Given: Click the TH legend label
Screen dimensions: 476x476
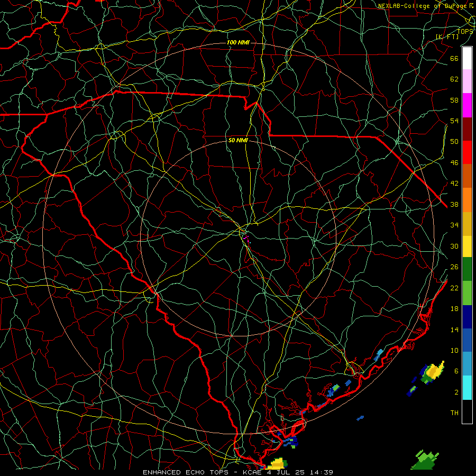Looking at the screenshot, I should click(454, 413).
